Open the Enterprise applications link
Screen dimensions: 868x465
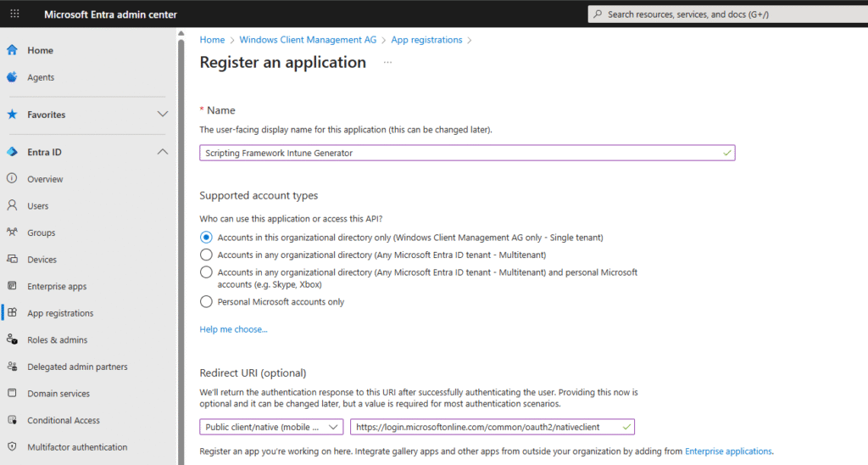coord(728,451)
